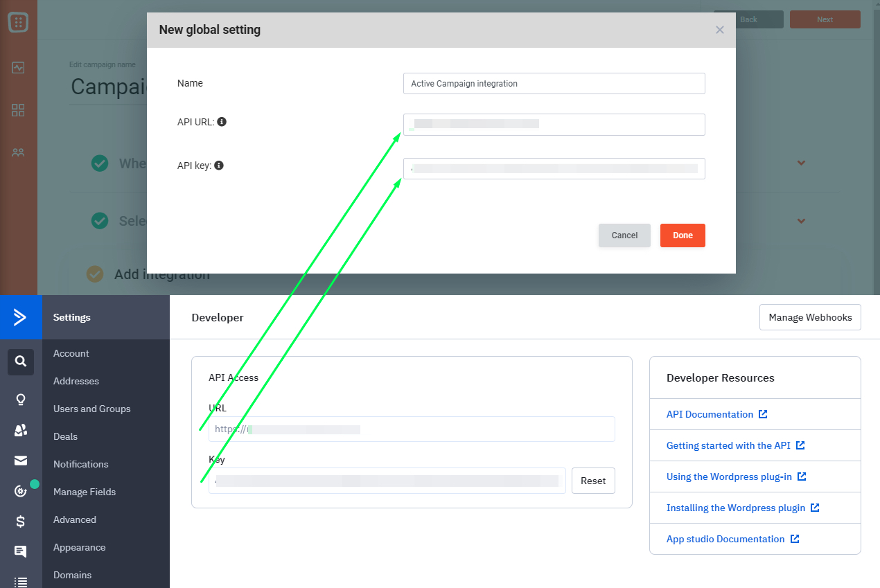
Task: Open the analytics chart icon in red sidebar
Action: (x=18, y=68)
